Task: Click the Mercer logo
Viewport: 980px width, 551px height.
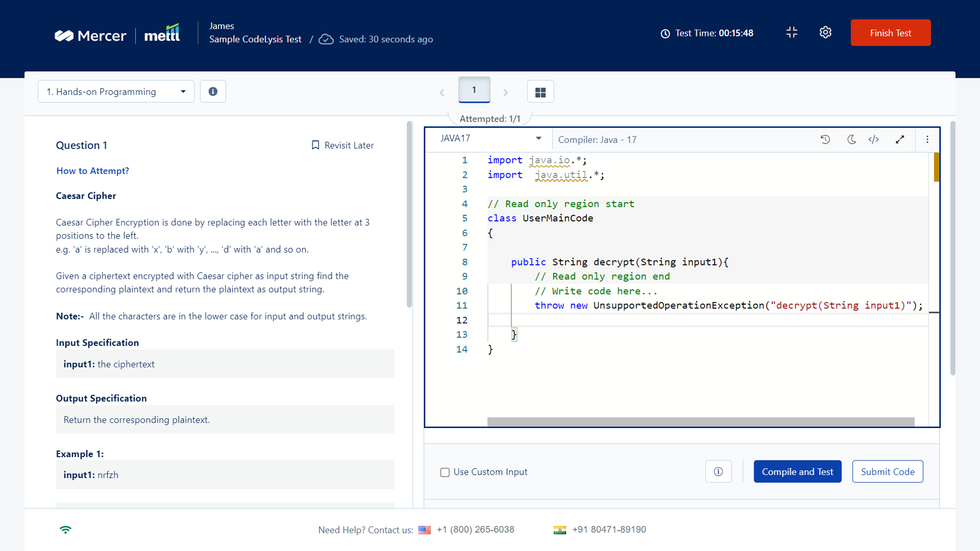Action: click(90, 36)
